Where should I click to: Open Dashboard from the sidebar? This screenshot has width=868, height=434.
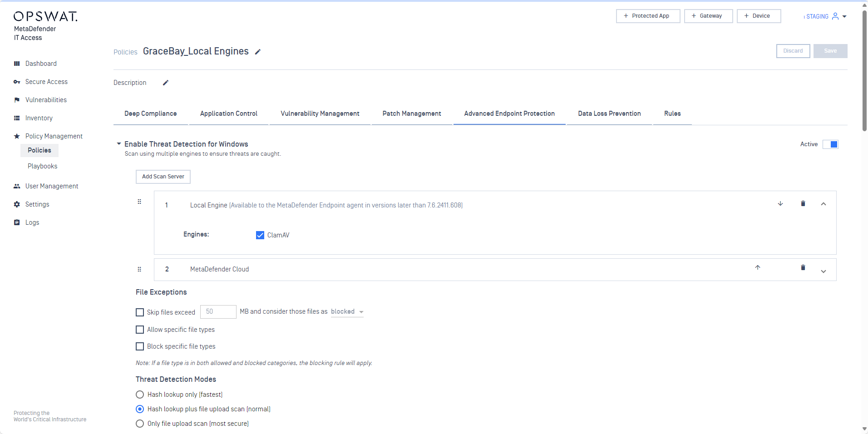click(41, 64)
